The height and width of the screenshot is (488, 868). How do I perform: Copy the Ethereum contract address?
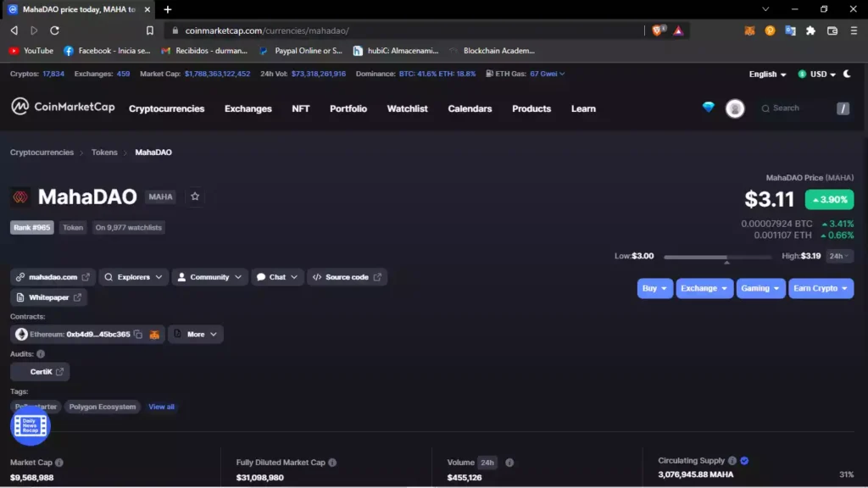(x=138, y=335)
